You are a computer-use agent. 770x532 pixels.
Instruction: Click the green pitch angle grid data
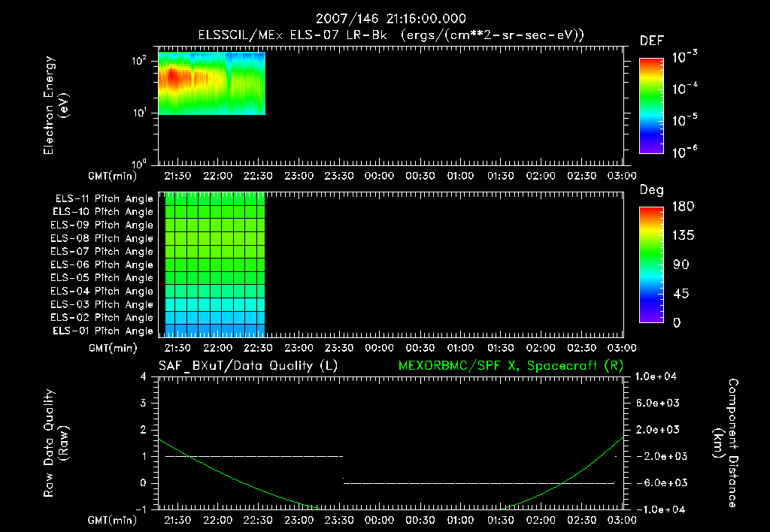click(214, 264)
